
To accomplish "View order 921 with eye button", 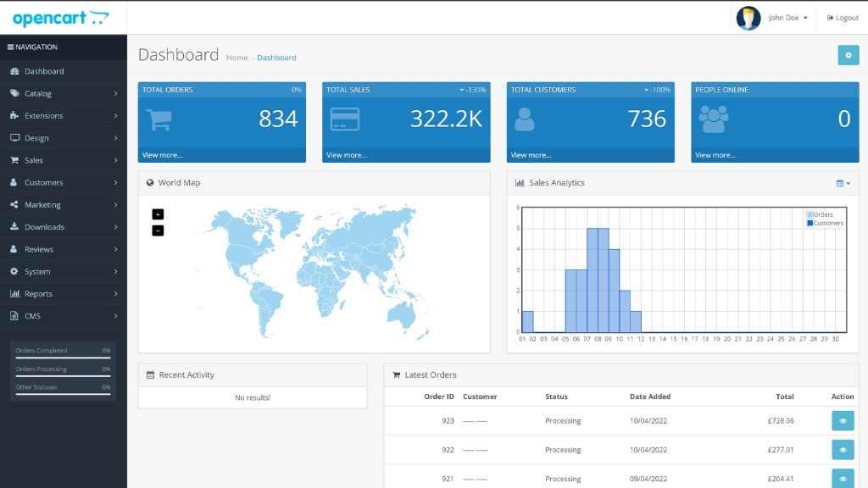I will point(843,479).
